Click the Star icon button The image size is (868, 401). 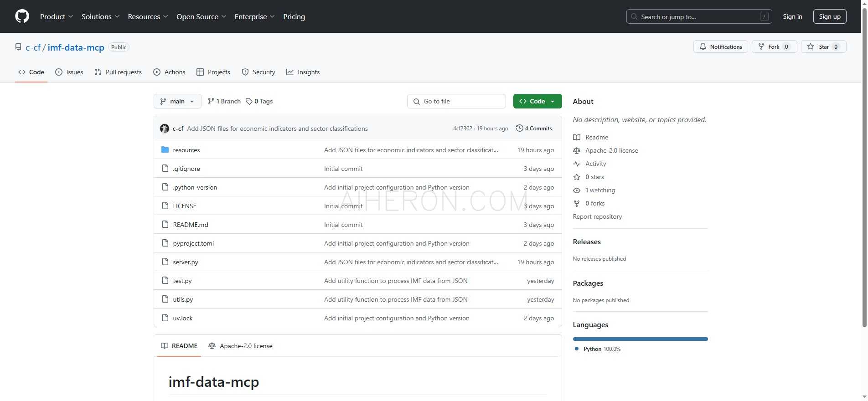(810, 46)
